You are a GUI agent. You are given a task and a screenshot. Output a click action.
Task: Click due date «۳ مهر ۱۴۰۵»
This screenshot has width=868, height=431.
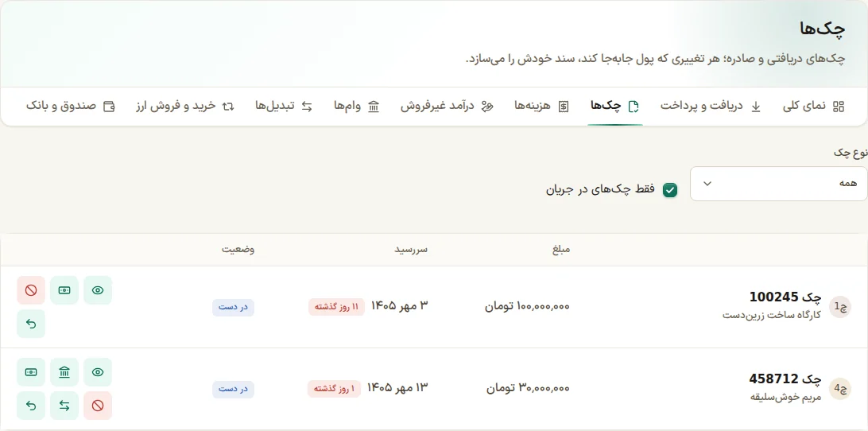coord(400,306)
